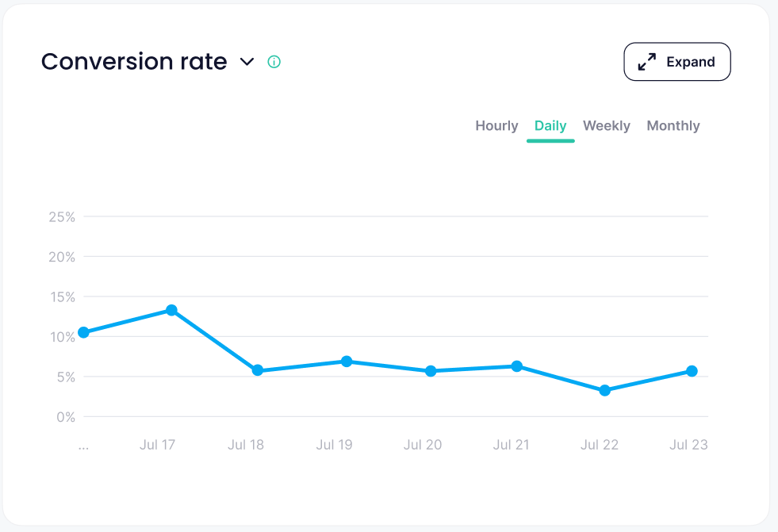This screenshot has width=778, height=532.
Task: Click the Conversion rate title
Action: 134,62
